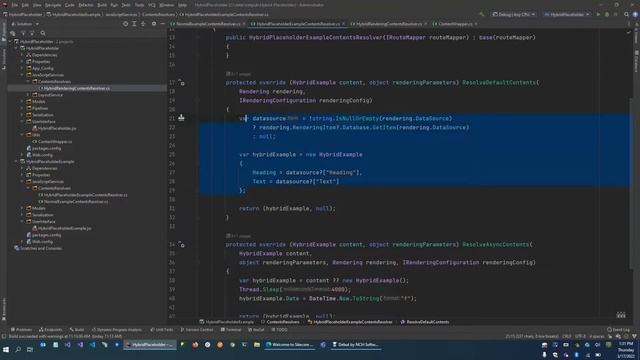Click the Locate File target icon in Solution panel
The height and width of the screenshot is (360, 640).
(x=125, y=24)
